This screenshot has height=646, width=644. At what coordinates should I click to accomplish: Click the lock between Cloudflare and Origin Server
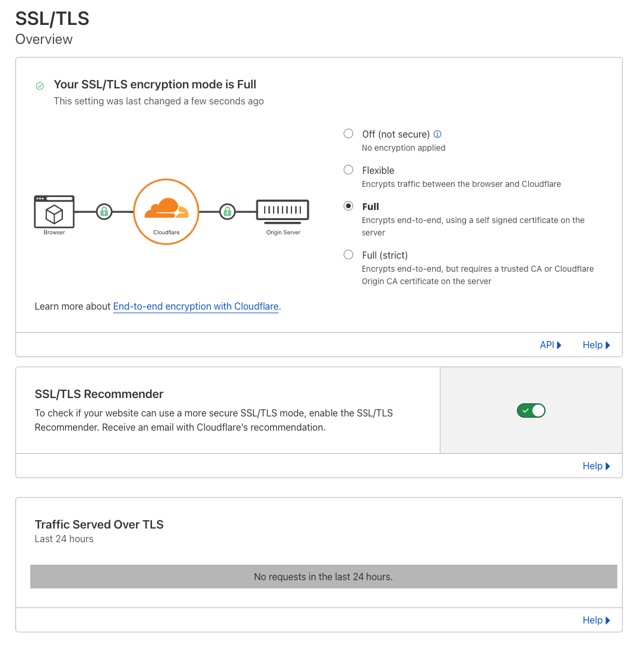(x=227, y=211)
